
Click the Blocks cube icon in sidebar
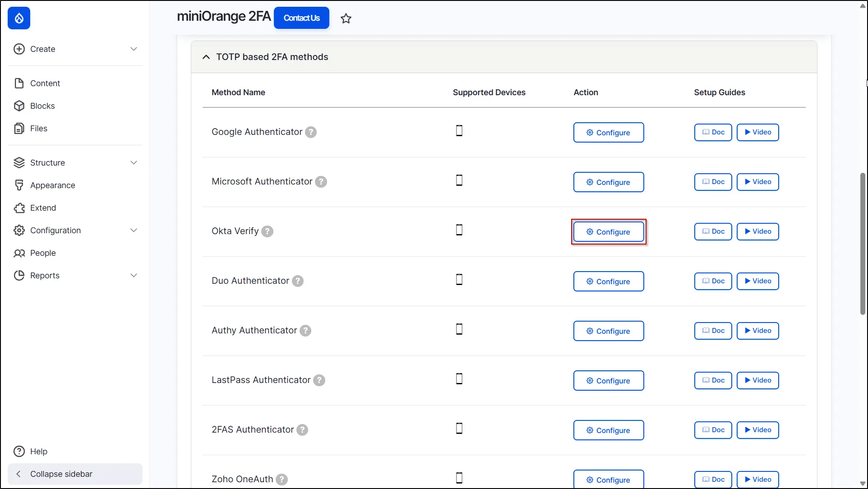[x=19, y=106]
